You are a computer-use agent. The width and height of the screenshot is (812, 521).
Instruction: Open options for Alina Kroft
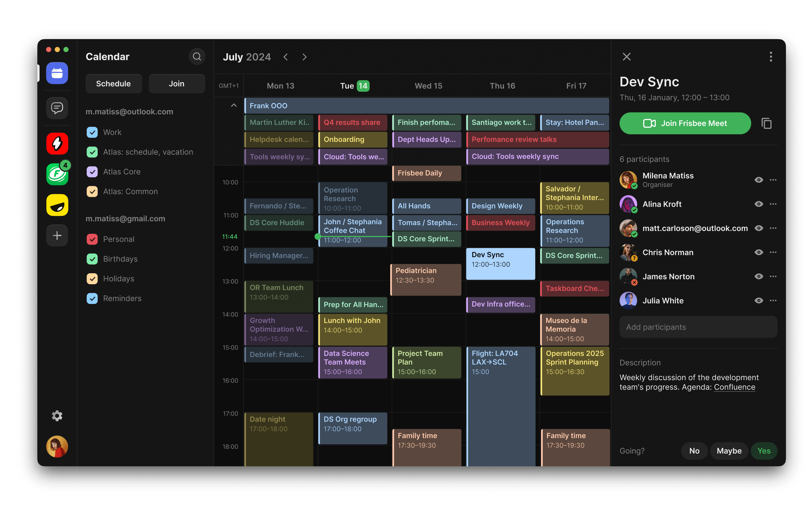click(773, 204)
